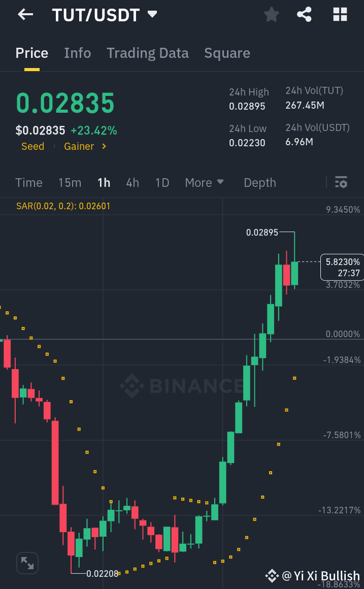Image resolution: width=364 pixels, height=589 pixels.
Task: Open the Square tab
Action: [227, 53]
